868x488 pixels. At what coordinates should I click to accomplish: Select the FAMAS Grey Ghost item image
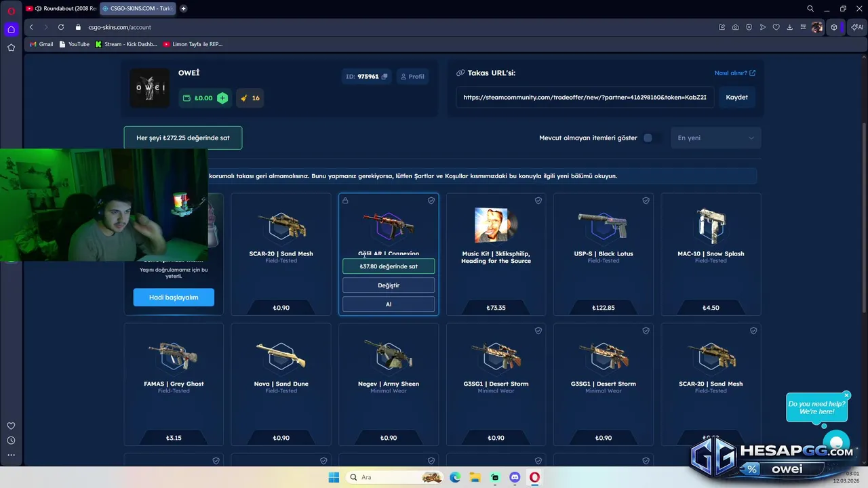pos(174,356)
